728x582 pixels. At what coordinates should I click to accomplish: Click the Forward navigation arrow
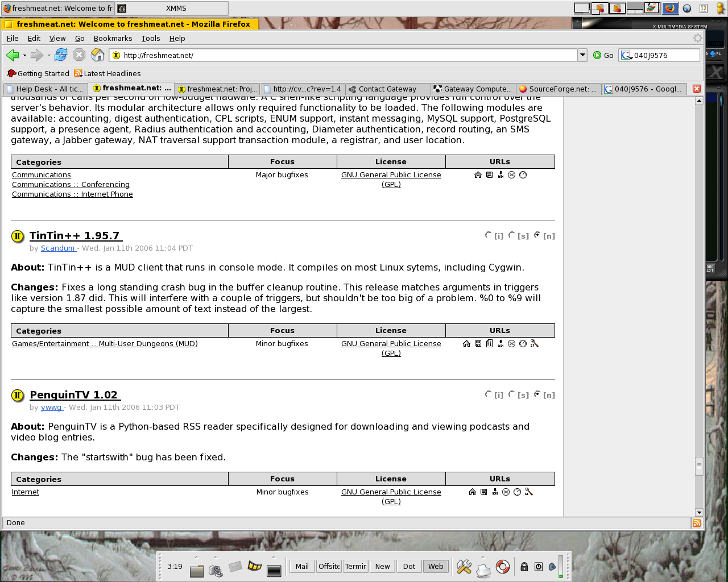[36, 55]
